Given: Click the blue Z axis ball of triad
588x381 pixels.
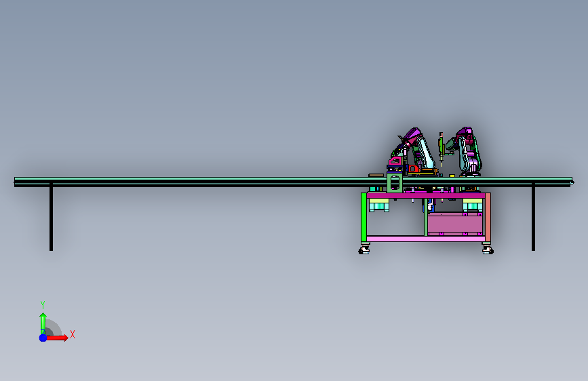Looking at the screenshot, I should (x=43, y=338).
